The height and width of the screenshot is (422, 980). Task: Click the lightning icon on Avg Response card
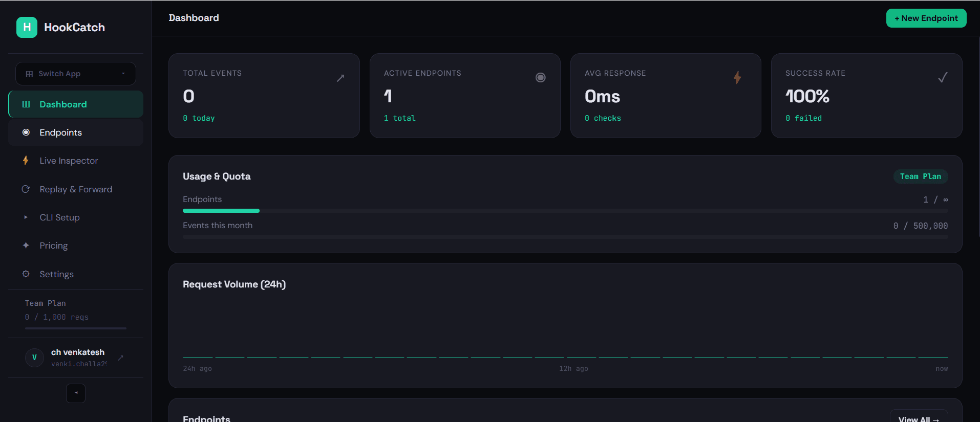(x=737, y=78)
